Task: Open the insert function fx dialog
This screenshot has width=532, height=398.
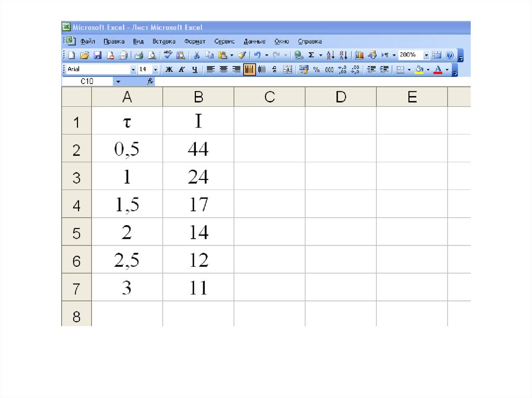Action: (150, 81)
